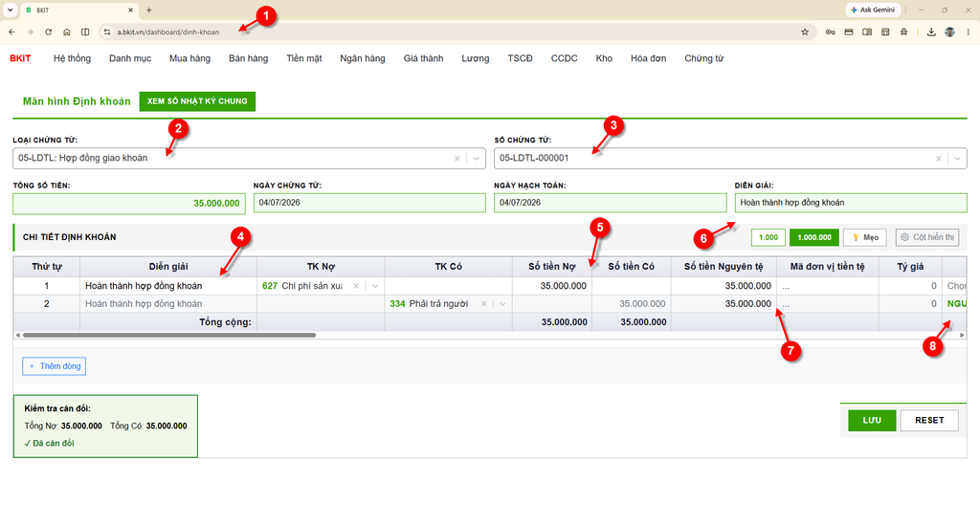Open the browser profile avatar

point(950,32)
